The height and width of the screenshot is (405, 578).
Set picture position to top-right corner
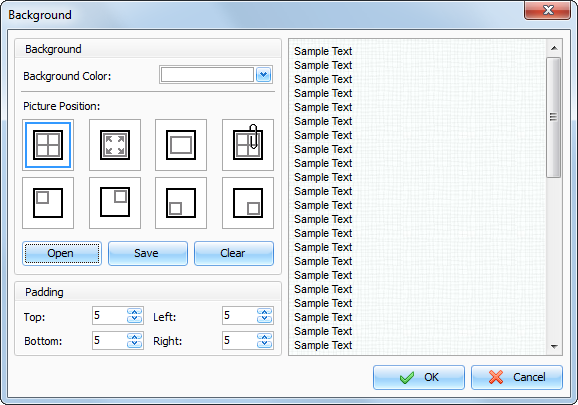[x=115, y=203]
